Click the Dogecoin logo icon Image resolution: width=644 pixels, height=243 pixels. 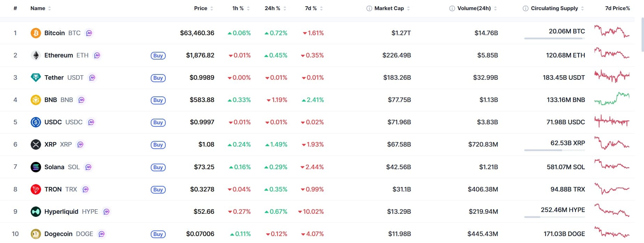[36, 234]
